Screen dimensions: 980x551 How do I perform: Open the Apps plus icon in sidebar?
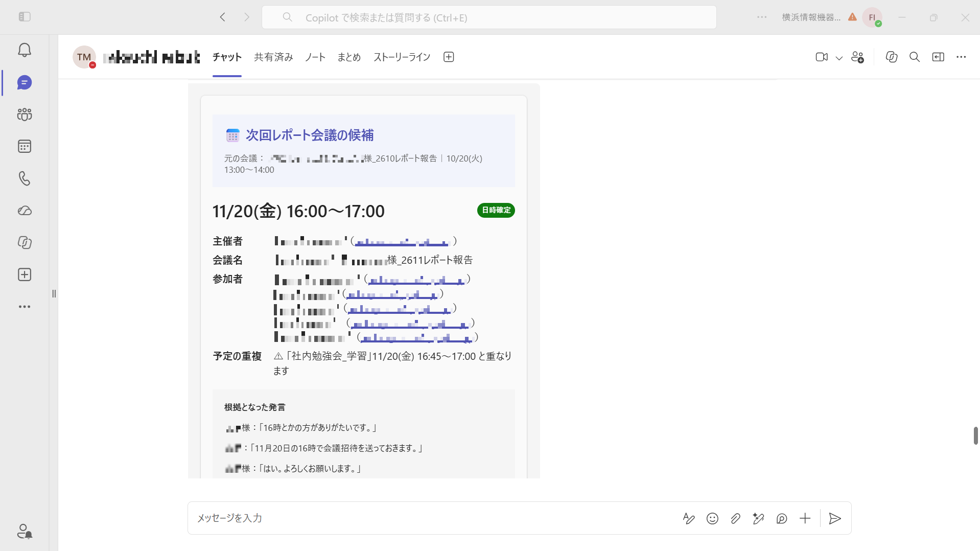pyautogui.click(x=25, y=274)
